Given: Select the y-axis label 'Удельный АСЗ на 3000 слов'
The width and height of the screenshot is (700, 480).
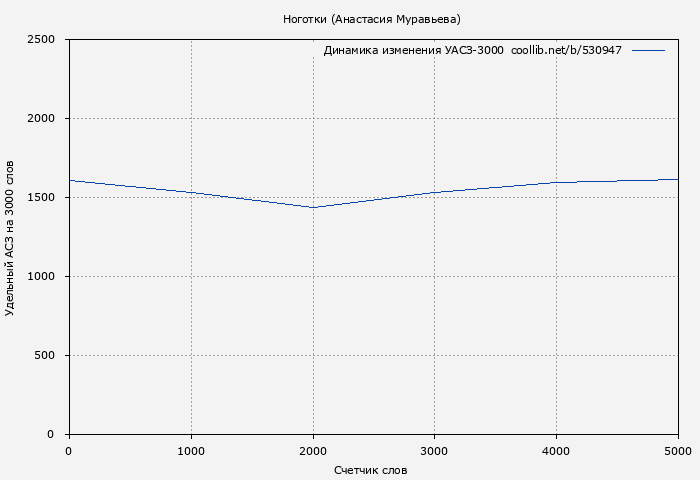Looking at the screenshot, I should 10,237.
